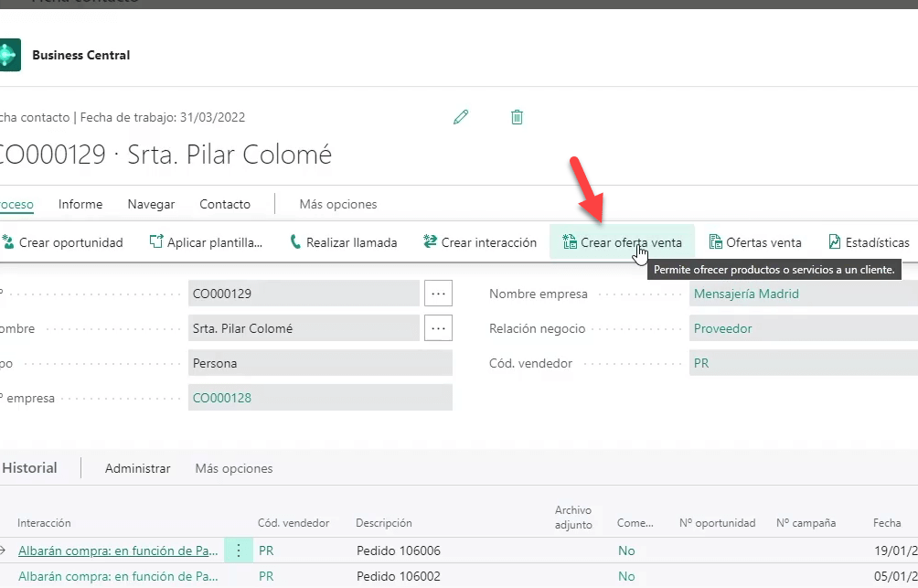The width and height of the screenshot is (918, 588).
Task: Click the Business Central app logo
Action: click(9, 55)
